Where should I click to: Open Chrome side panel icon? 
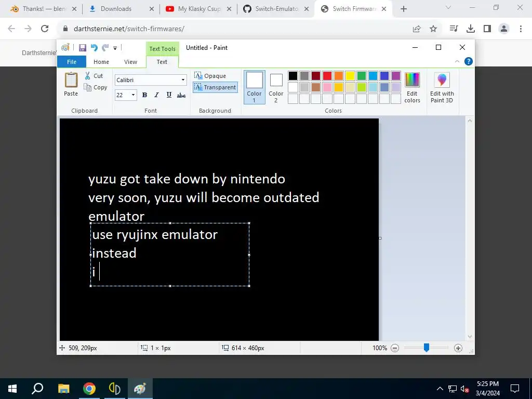click(487, 29)
